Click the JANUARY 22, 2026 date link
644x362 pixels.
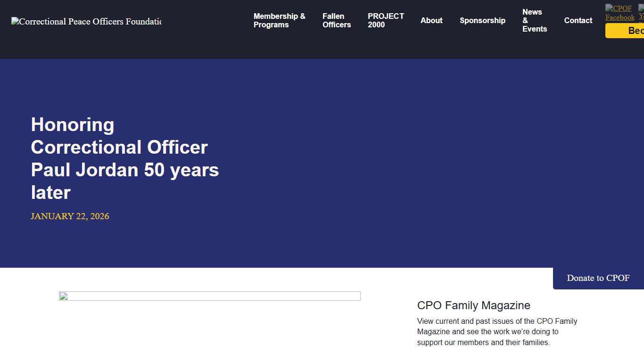[x=70, y=216]
